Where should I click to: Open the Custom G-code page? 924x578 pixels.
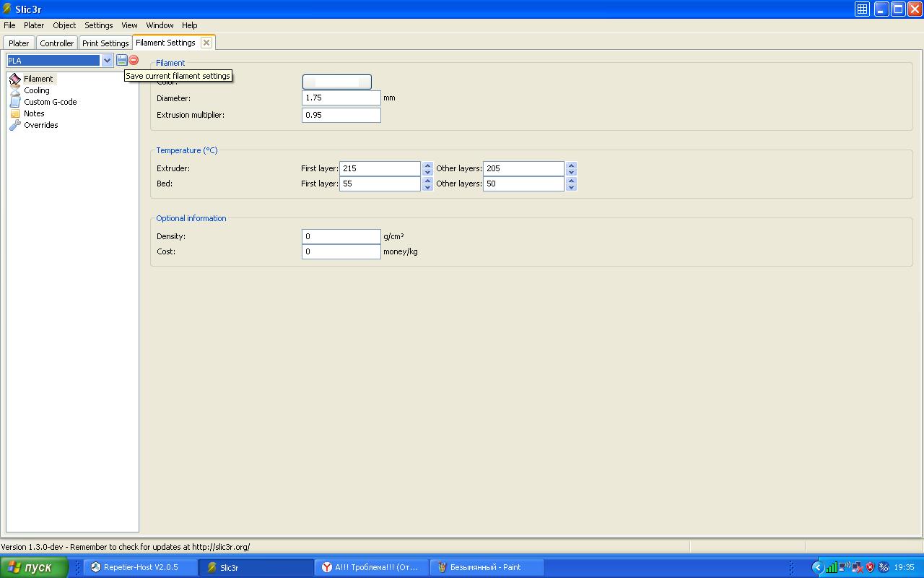[50, 102]
